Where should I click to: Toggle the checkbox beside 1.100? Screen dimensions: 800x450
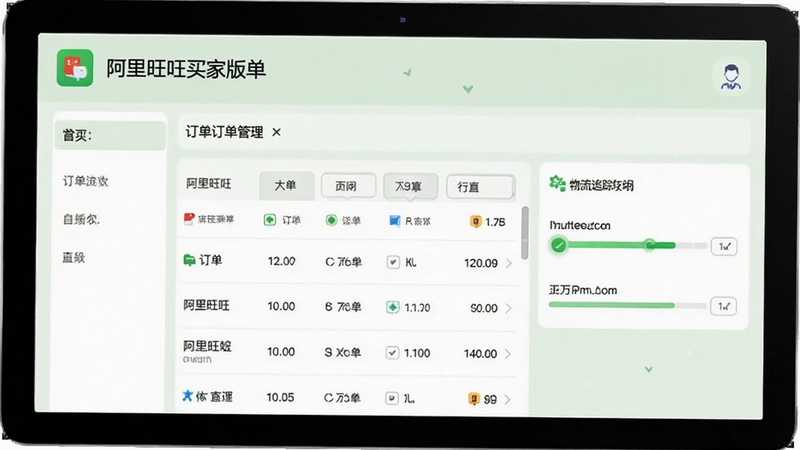(392, 353)
